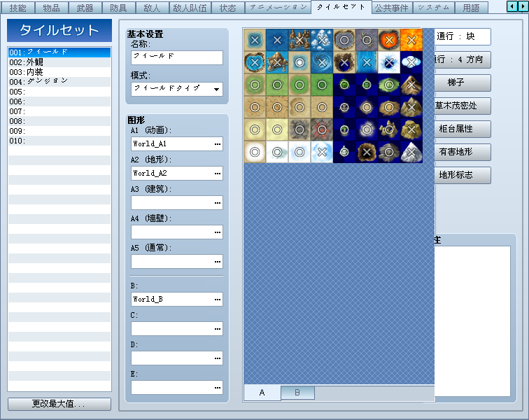
Task: Select the waterfall tile
Action: coord(367,62)
